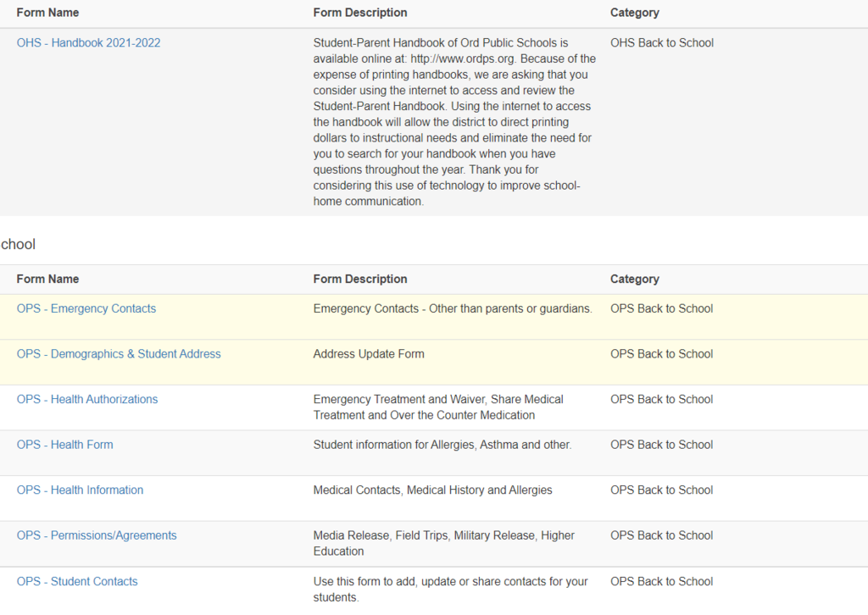Screen dimensions: 868x615
Task: Open the OPS - Health Authorizations form
Action: [x=87, y=399]
